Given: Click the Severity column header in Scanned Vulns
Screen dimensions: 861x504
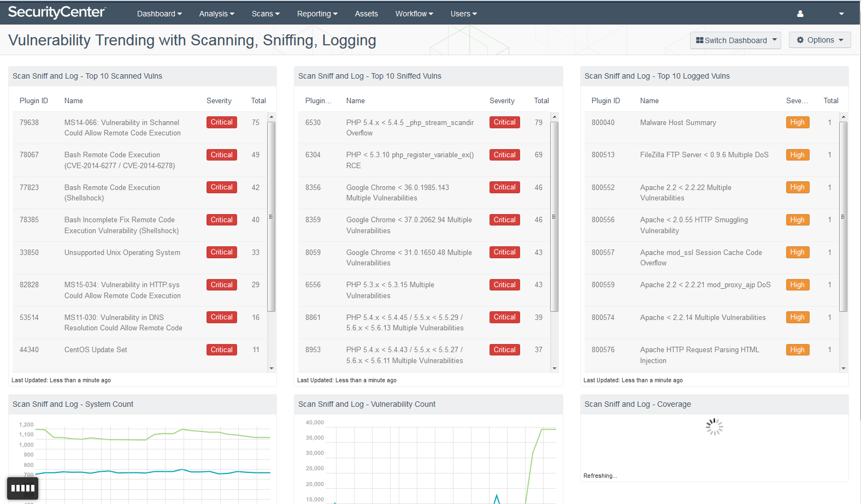Looking at the screenshot, I should click(219, 101).
